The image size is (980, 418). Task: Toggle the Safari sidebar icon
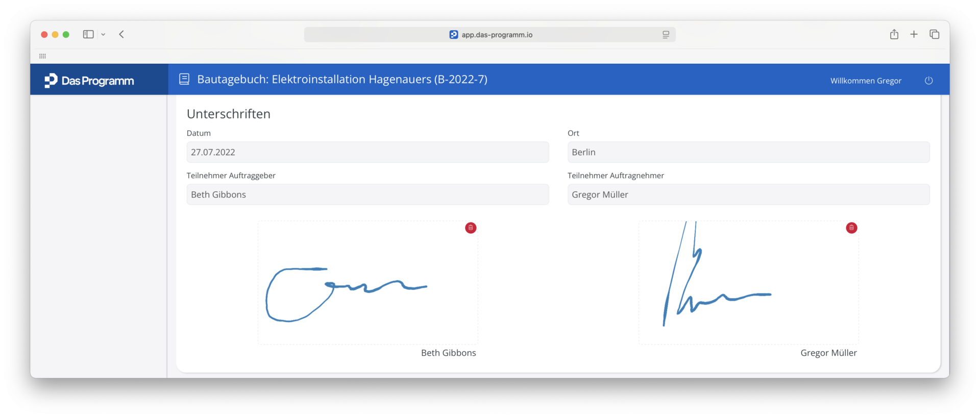88,34
